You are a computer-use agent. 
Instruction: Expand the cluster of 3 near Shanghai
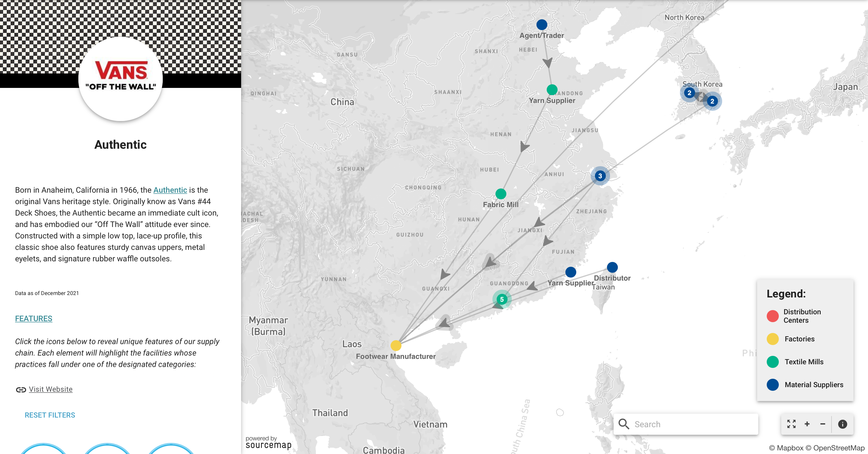coord(600,176)
